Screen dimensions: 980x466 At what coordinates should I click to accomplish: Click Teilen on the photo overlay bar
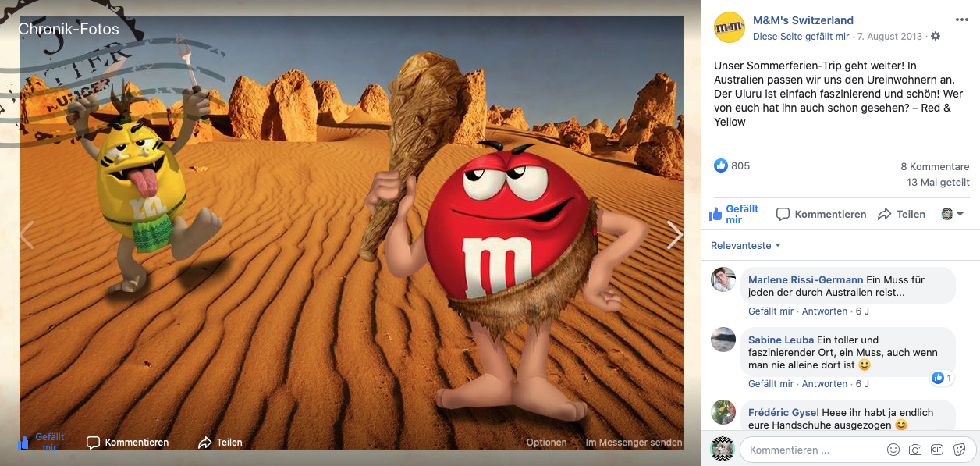pyautogui.click(x=221, y=443)
